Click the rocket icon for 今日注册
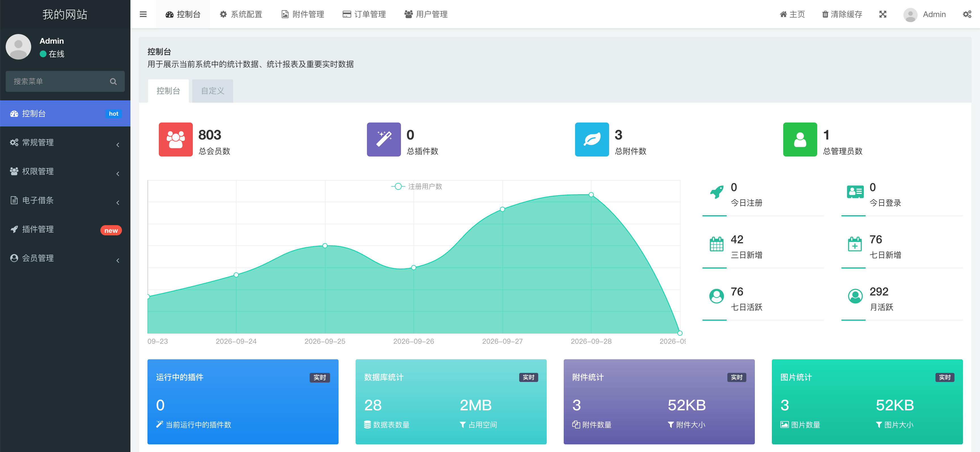This screenshot has width=980, height=452. tap(717, 192)
